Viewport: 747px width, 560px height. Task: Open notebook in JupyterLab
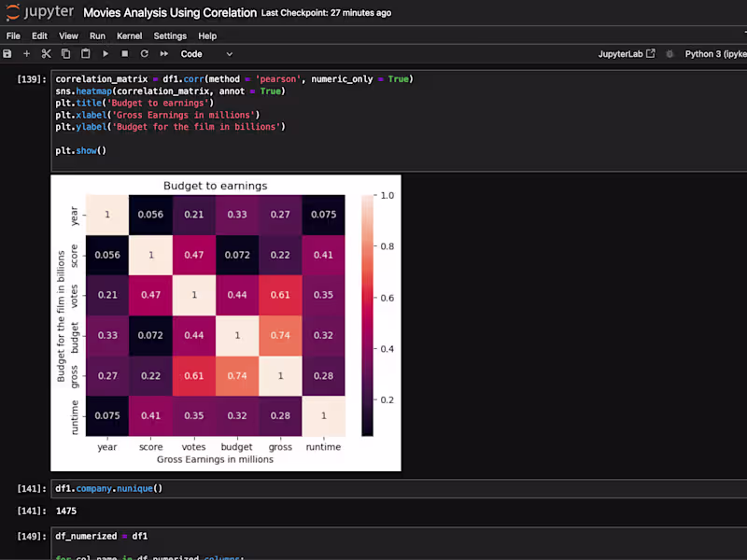tap(627, 54)
